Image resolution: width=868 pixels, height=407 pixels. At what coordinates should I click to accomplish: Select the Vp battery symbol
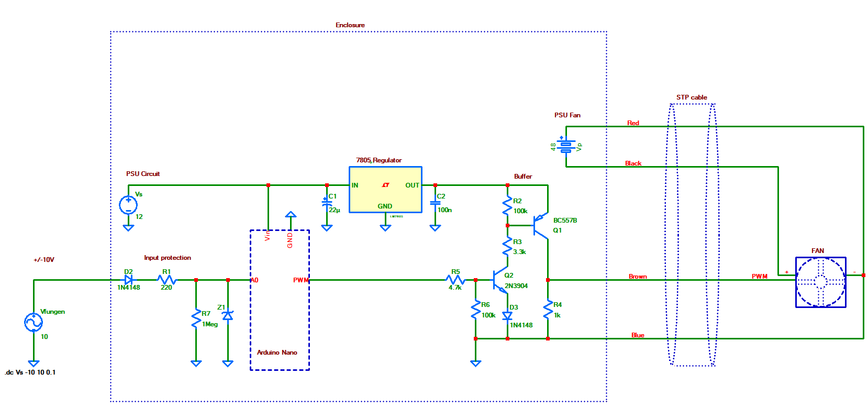coord(566,146)
